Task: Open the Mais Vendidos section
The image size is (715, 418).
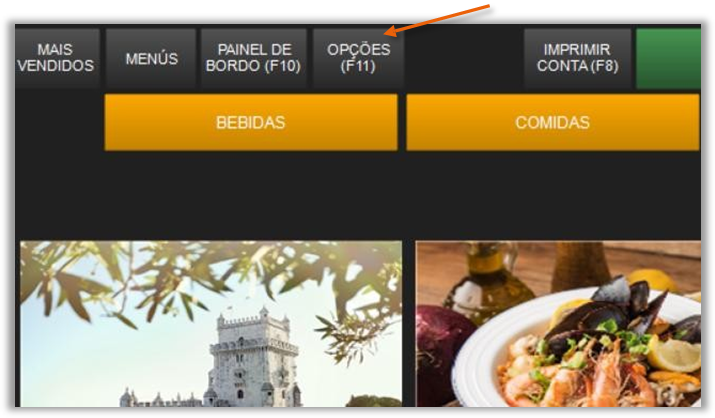Action: click(x=57, y=58)
